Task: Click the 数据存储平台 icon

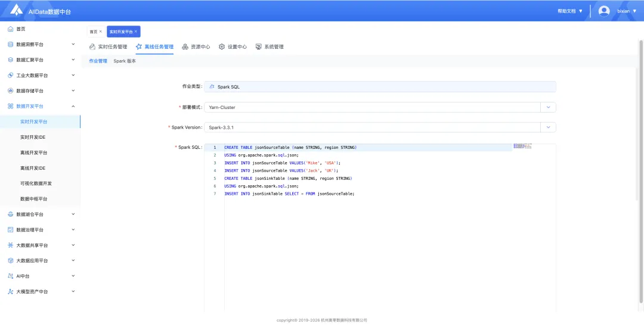Action: click(x=11, y=91)
